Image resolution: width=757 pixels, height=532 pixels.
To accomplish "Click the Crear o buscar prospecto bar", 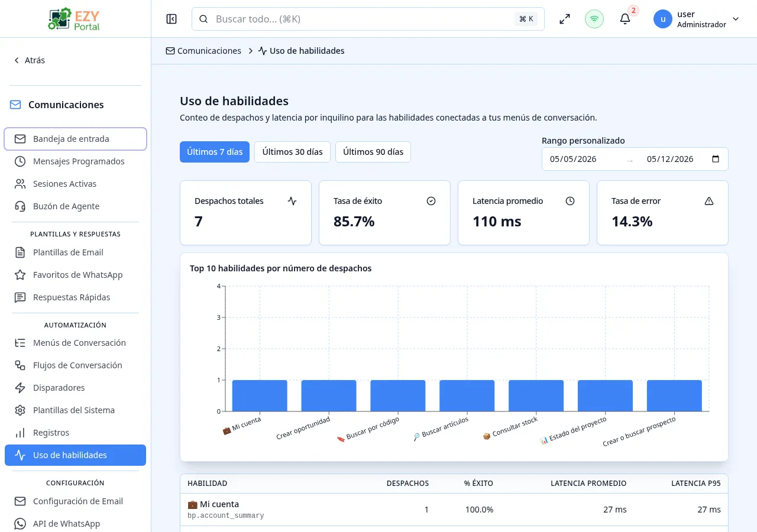I will click(674, 395).
